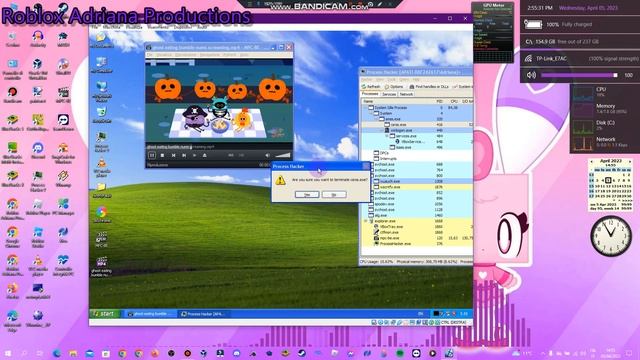Viewport: 640px width, 360px height.
Task: Collapse the System Idle Process tree
Action: 365,107
